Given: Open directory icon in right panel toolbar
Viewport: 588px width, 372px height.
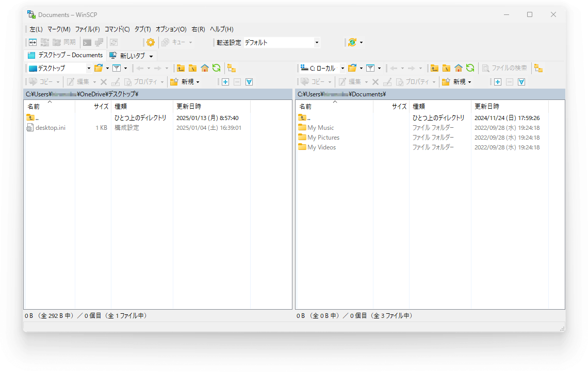Looking at the screenshot, I should click(352, 68).
